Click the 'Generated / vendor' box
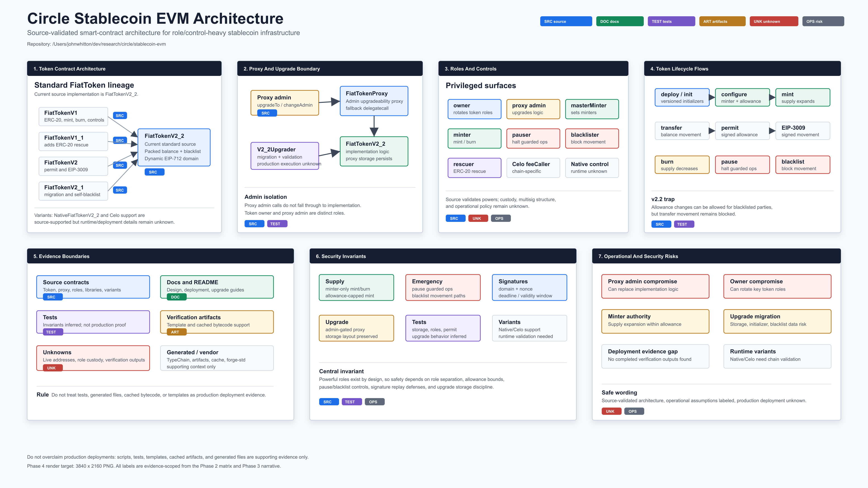The width and height of the screenshot is (868, 488). [x=217, y=358]
